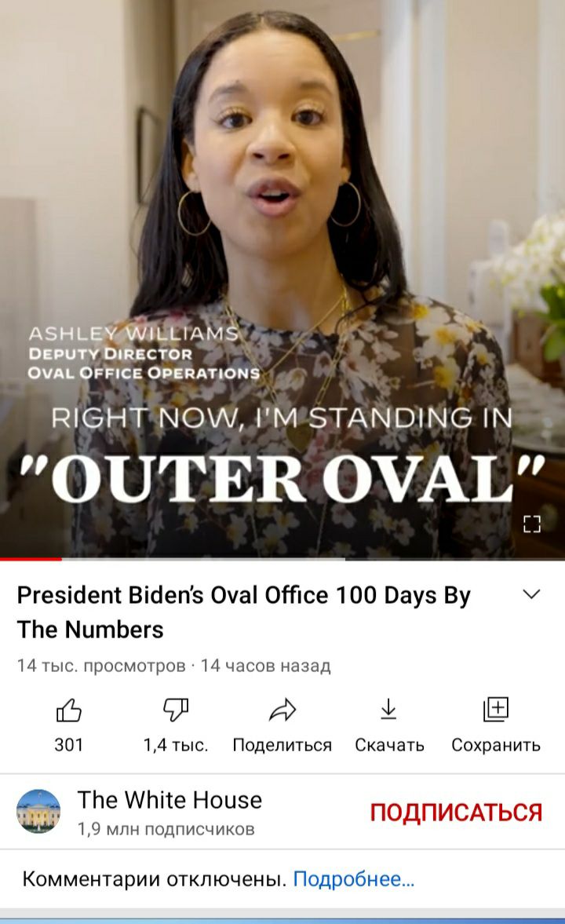Open The White House channel name
Screen dimensions: 565x924
coord(169,800)
